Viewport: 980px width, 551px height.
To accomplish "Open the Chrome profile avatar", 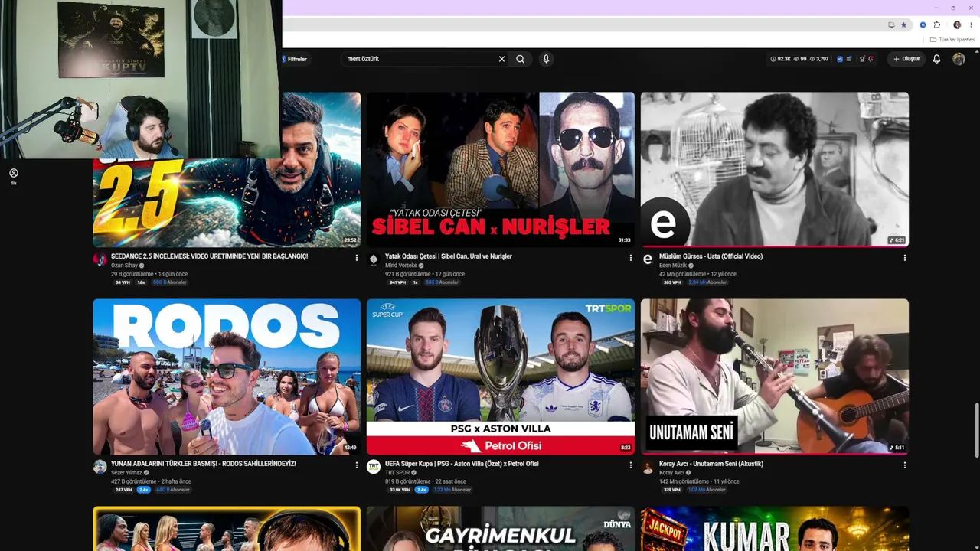I will tap(957, 25).
